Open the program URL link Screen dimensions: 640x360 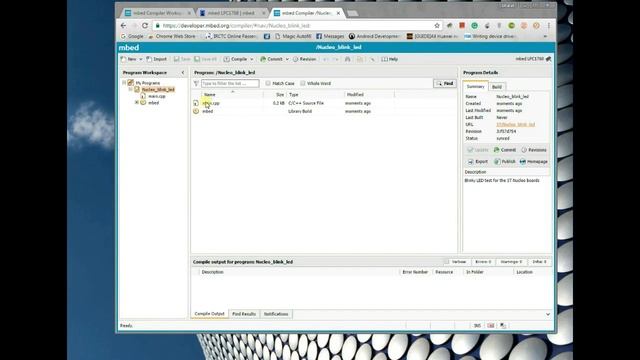pyautogui.click(x=516, y=124)
